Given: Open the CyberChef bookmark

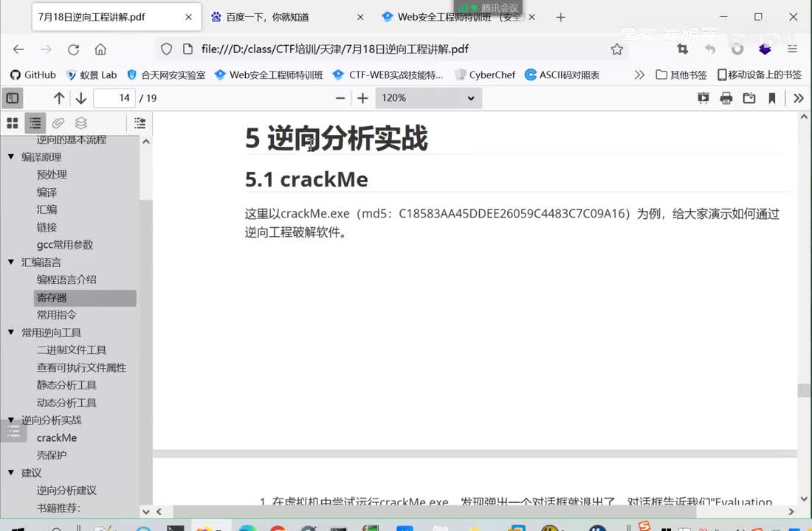Looking at the screenshot, I should [485, 74].
